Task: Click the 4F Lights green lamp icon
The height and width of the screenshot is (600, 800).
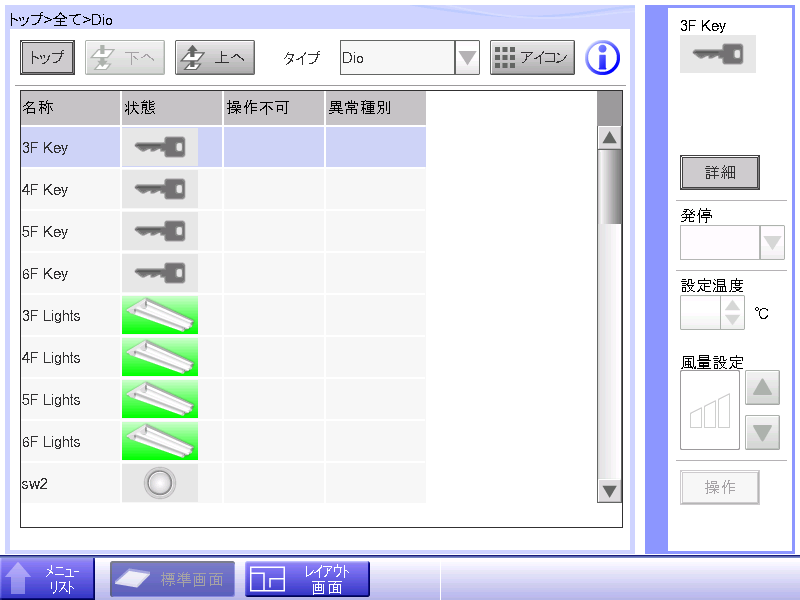Action: click(160, 357)
